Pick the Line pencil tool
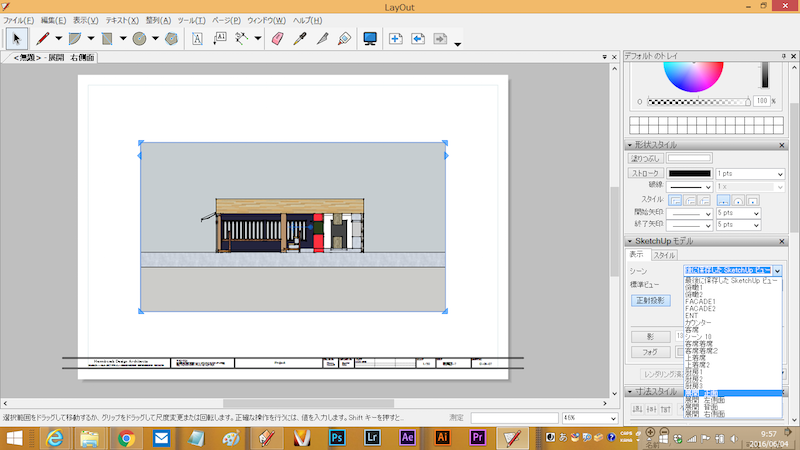The width and height of the screenshot is (800, 450). coord(43,39)
